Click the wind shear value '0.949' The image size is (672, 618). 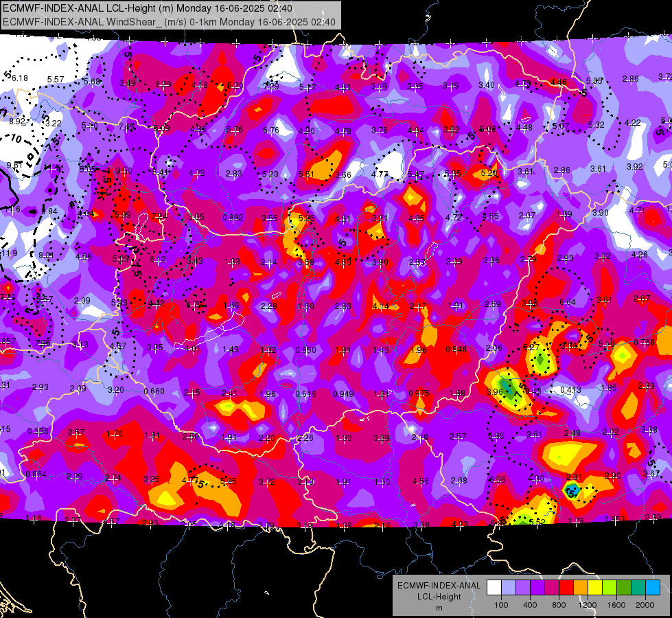(344, 393)
